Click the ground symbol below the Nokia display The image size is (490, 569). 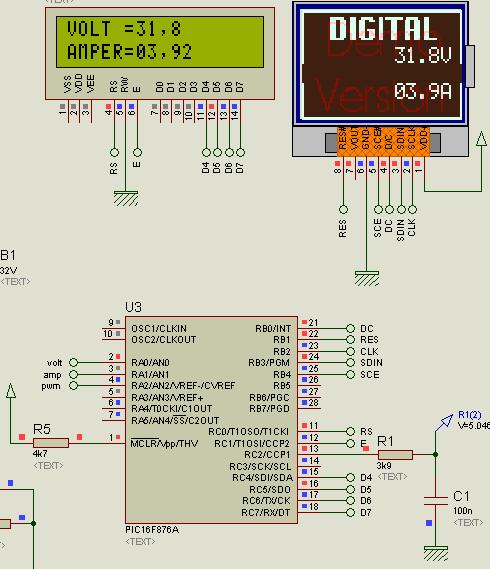click(367, 278)
